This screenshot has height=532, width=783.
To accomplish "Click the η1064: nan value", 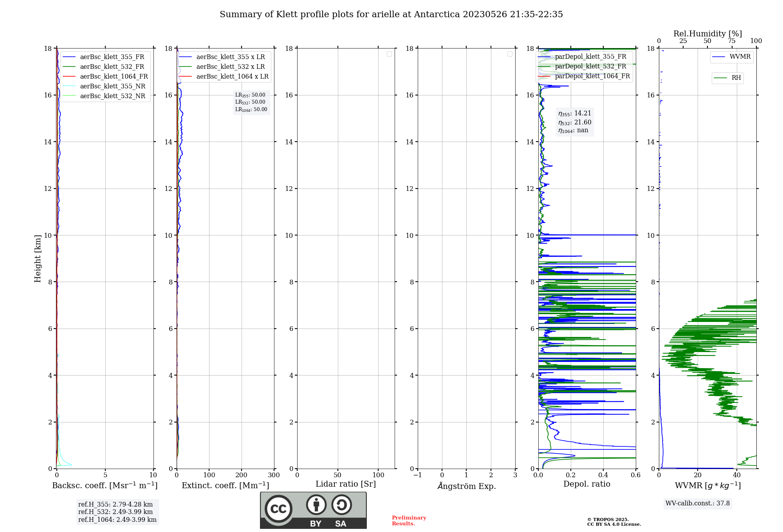I will [x=573, y=131].
